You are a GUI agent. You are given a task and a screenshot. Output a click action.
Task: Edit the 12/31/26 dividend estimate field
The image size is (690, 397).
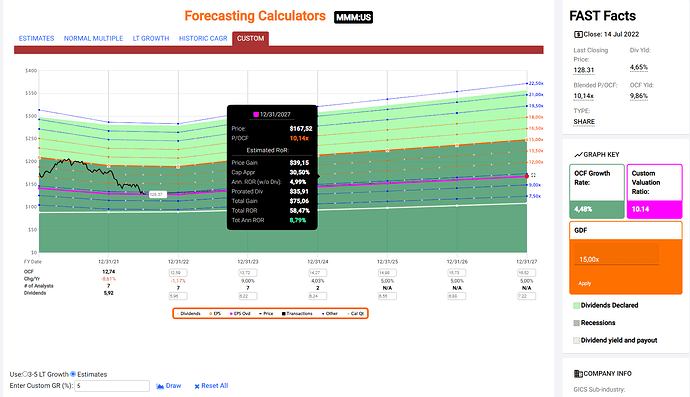point(457,296)
